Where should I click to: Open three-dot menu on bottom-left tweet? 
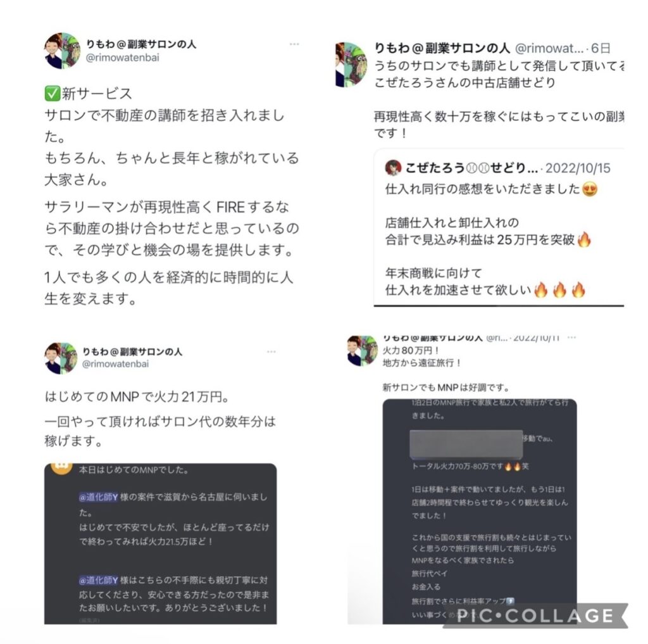point(271,352)
